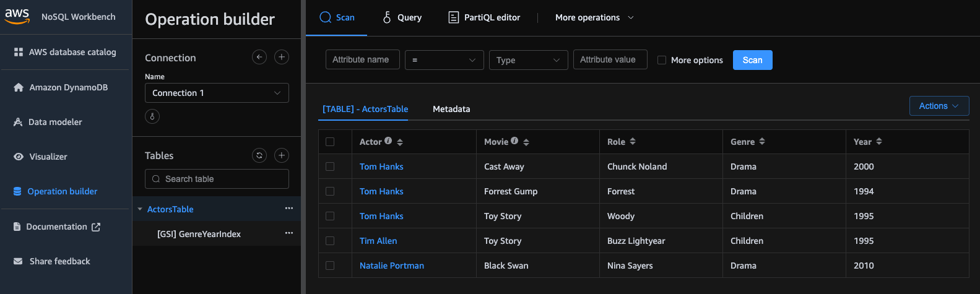The height and width of the screenshot is (294, 980).
Task: Select the Cast Away row checkbox
Action: coord(330,166)
